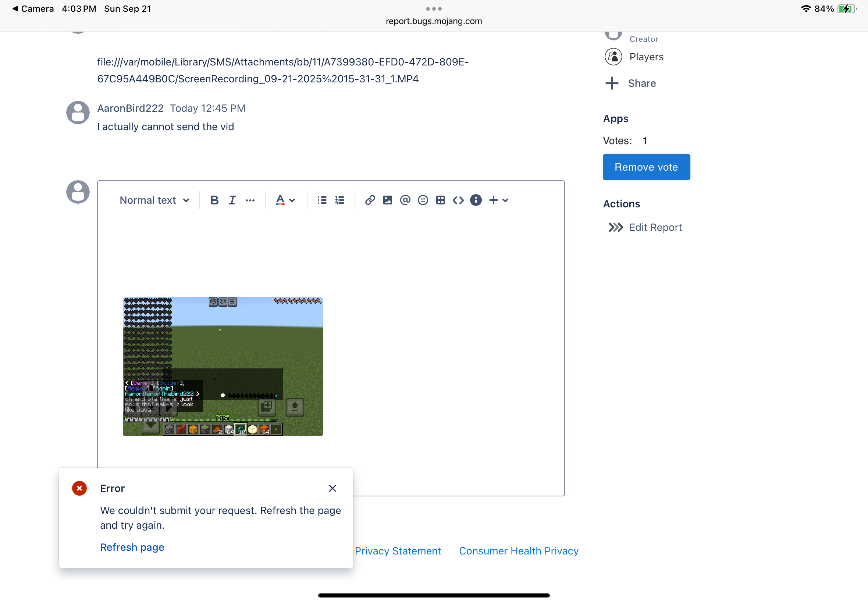Click Remove vote button

[646, 167]
